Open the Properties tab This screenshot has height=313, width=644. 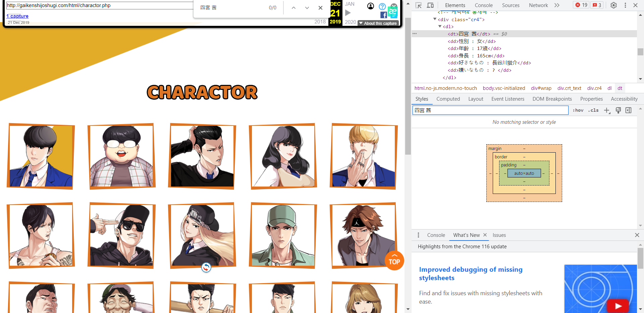point(591,99)
